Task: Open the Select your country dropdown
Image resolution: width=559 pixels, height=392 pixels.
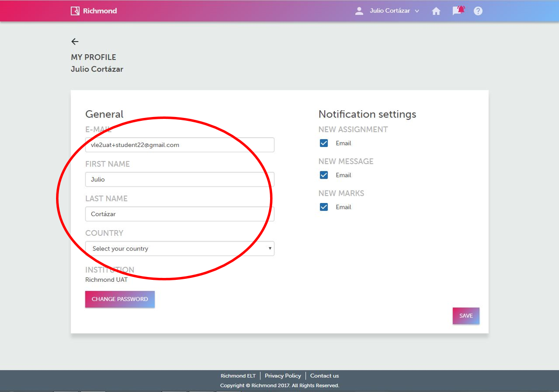Action: [180, 248]
